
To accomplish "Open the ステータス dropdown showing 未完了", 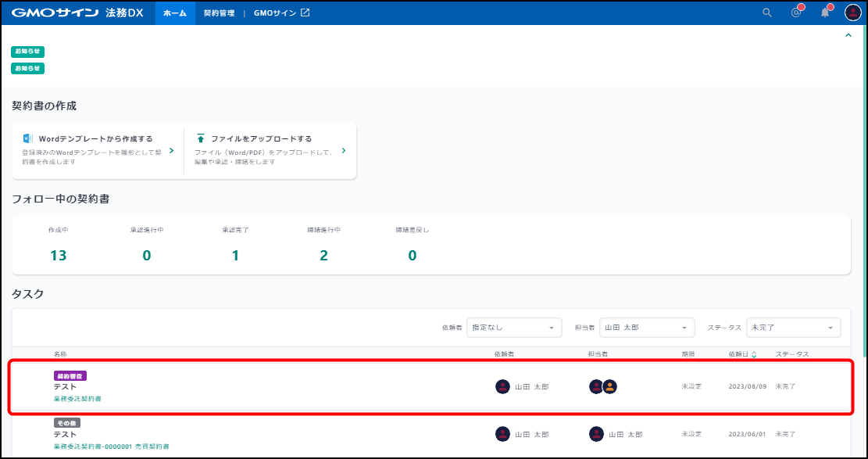I will [793, 328].
